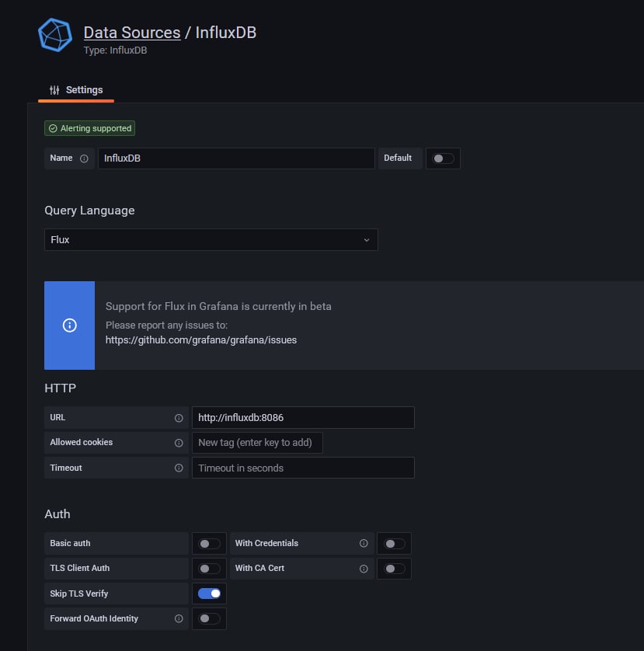644x651 pixels.
Task: Enable the TLS Client Auth switch
Action: (x=209, y=569)
